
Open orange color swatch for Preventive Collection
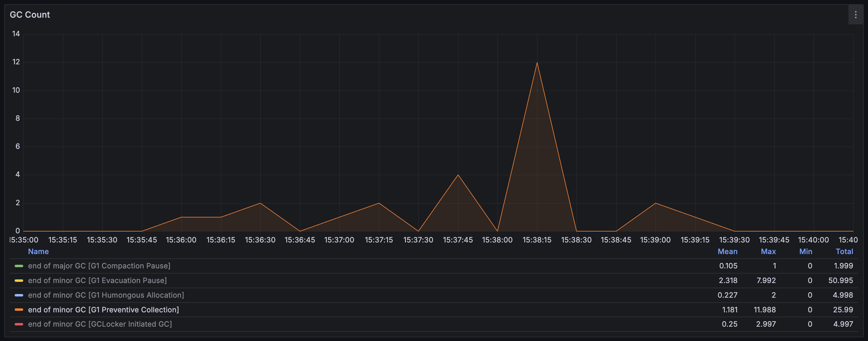tap(19, 310)
